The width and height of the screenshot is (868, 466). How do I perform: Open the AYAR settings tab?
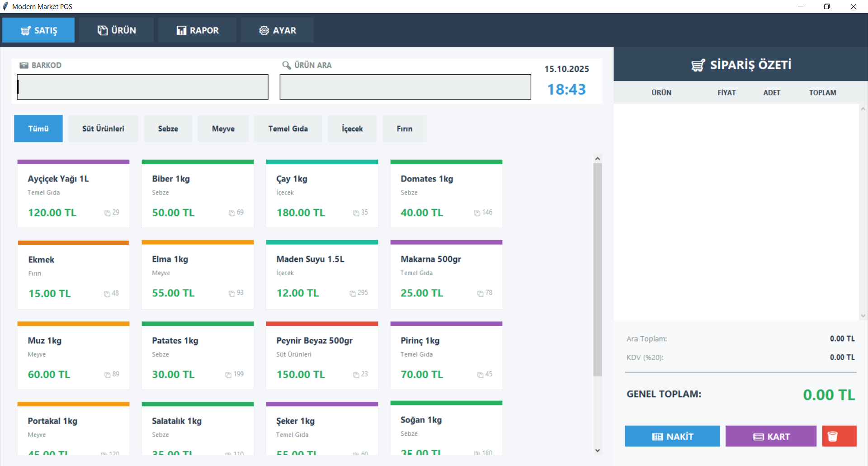point(277,30)
